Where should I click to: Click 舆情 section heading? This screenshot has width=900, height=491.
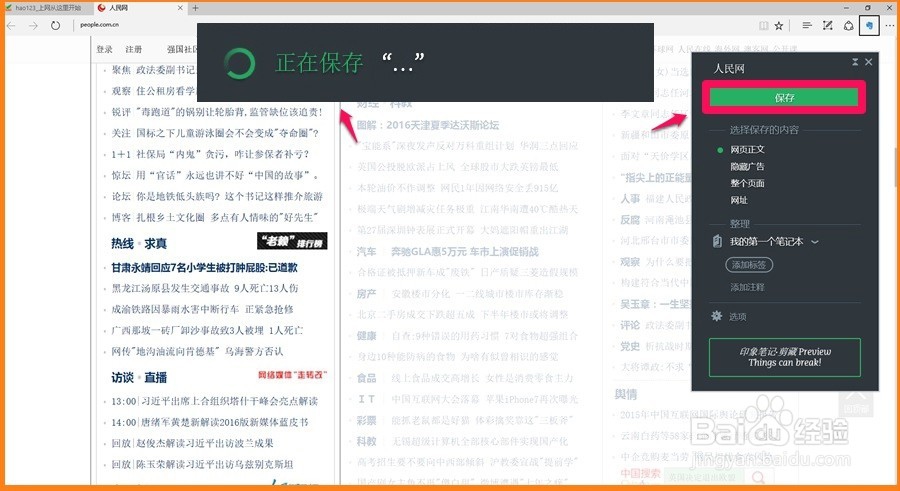click(x=626, y=395)
